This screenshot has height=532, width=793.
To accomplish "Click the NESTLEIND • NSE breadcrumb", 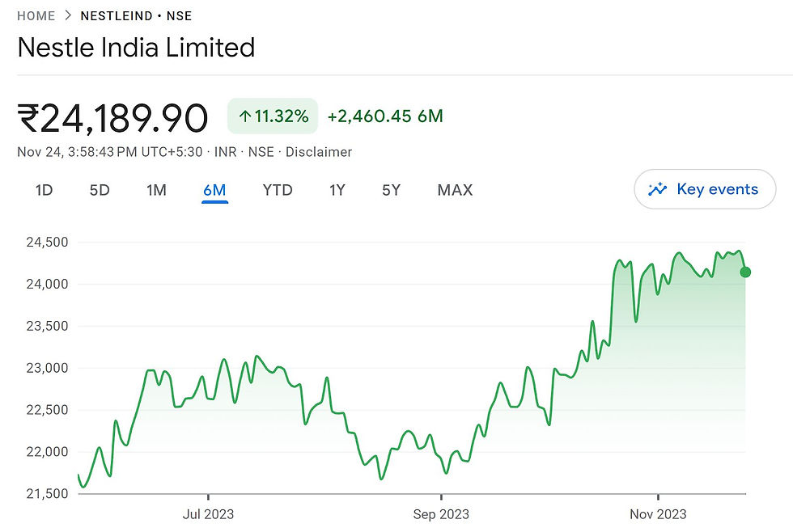I will pyautogui.click(x=136, y=15).
